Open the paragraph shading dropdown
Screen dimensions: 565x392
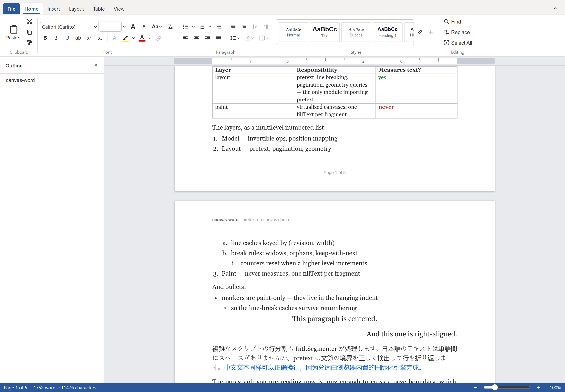pos(250,38)
